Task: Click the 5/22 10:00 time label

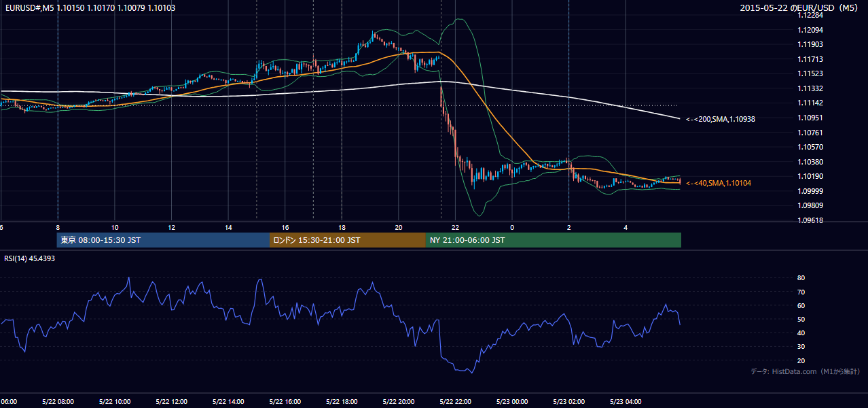Action: click(115, 402)
